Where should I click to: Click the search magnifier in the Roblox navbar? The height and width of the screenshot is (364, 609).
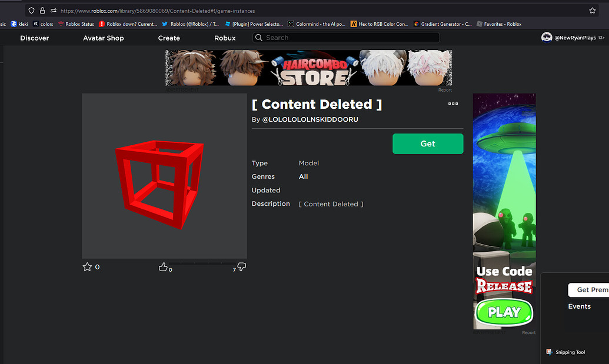(x=258, y=37)
